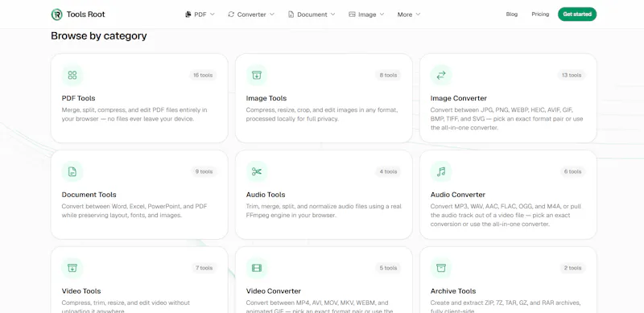The image size is (644, 313).
Task: Go to the Blog page
Action: (x=512, y=14)
